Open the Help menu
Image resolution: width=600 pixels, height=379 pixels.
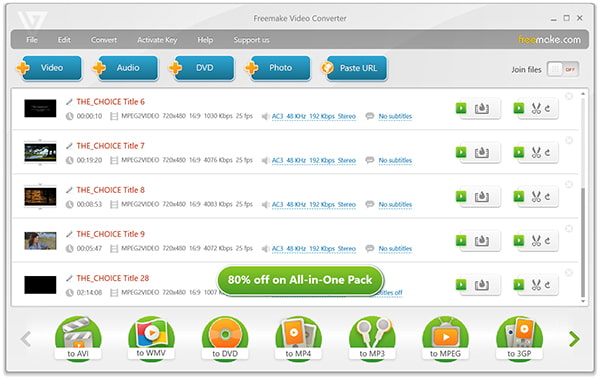tap(205, 40)
